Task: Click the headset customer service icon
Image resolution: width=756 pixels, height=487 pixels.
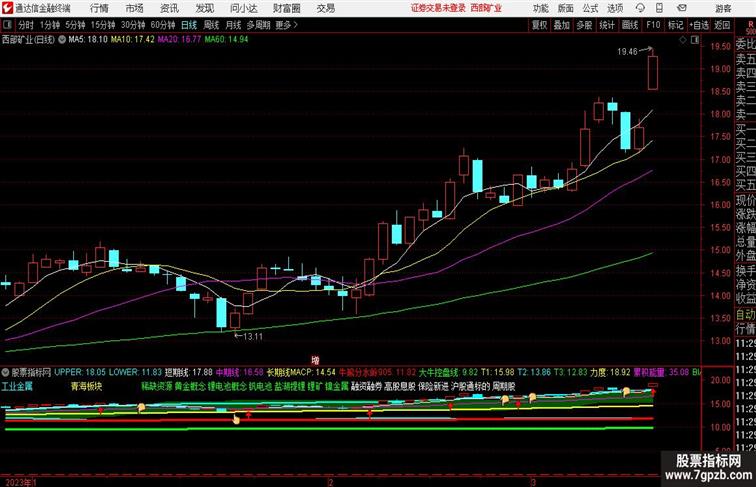Action: tap(640, 8)
